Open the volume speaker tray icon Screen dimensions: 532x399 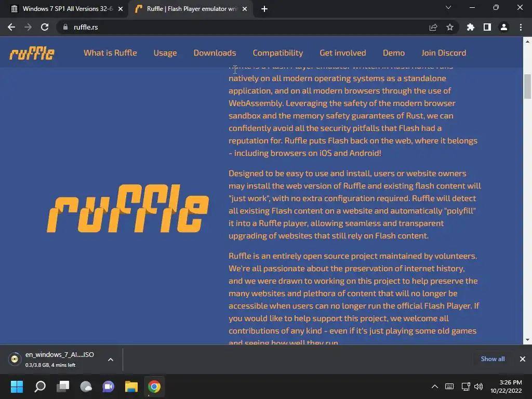[478, 387]
